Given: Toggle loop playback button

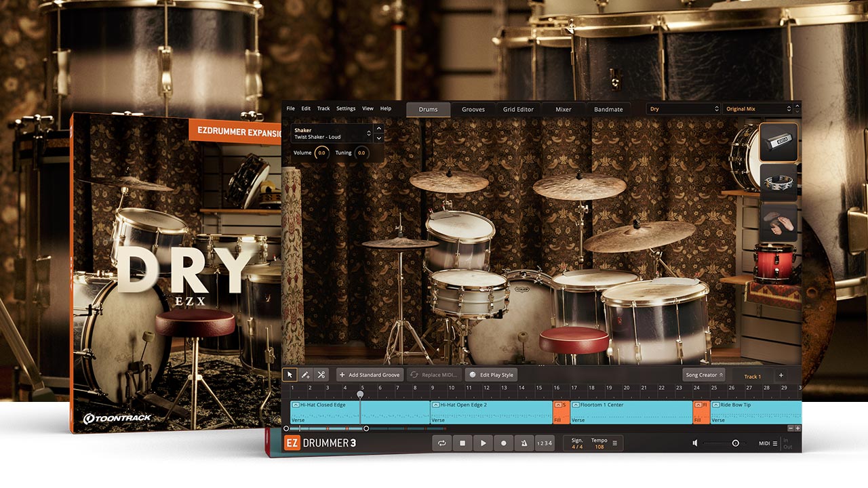Looking at the screenshot, I should coord(442,443).
